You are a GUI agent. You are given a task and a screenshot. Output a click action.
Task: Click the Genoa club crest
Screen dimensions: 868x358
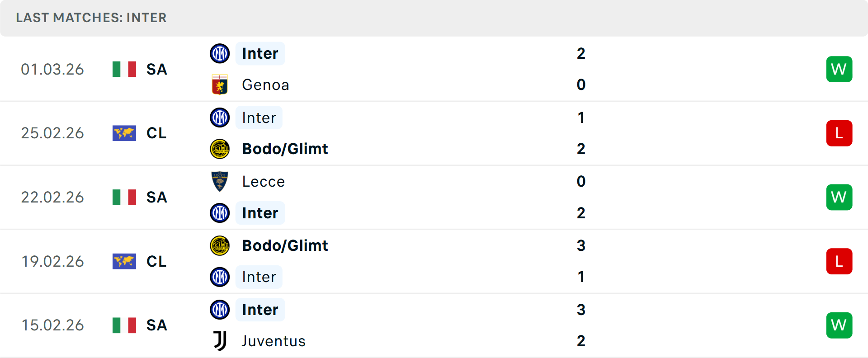[x=220, y=85]
